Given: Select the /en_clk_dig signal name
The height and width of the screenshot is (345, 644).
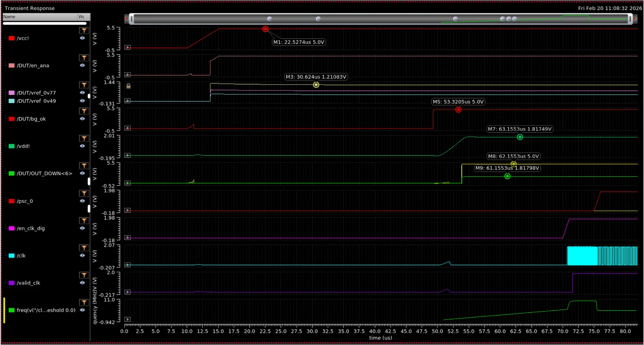Looking at the screenshot, I should (x=31, y=228).
